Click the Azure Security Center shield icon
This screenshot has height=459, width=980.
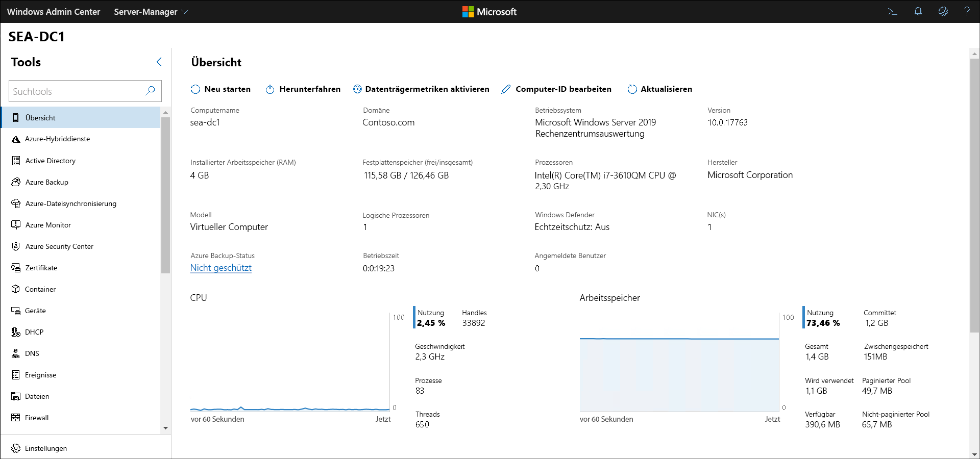coord(16,246)
